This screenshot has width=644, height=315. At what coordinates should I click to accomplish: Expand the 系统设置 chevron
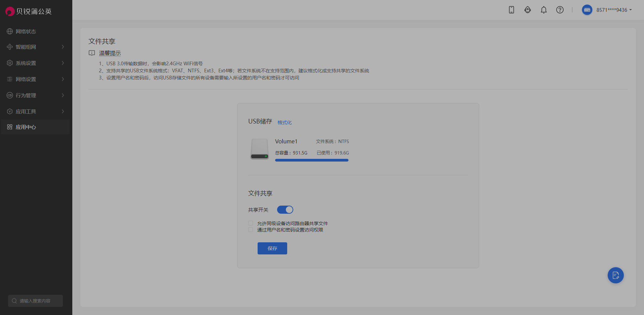tap(63, 63)
